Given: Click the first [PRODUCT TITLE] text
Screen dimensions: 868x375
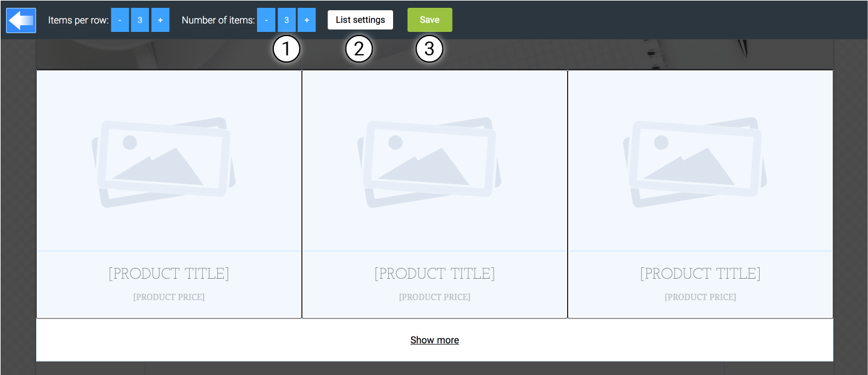Looking at the screenshot, I should coord(169,274).
